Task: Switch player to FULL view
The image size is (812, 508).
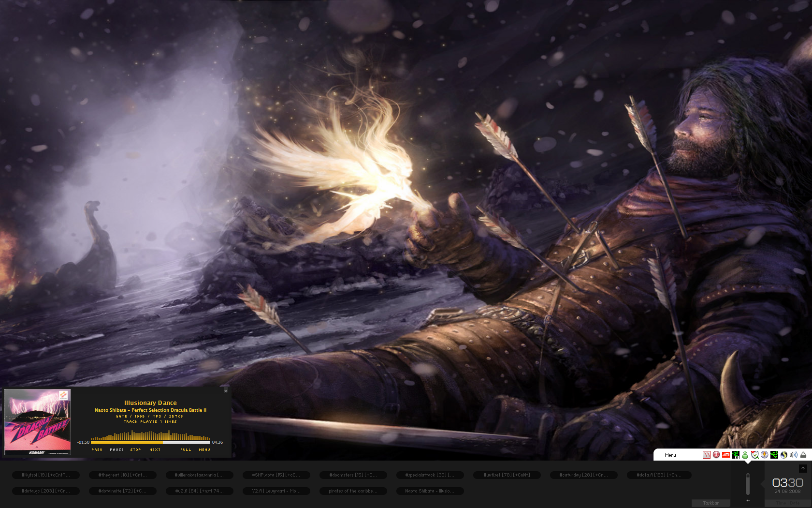Action: tap(186, 450)
